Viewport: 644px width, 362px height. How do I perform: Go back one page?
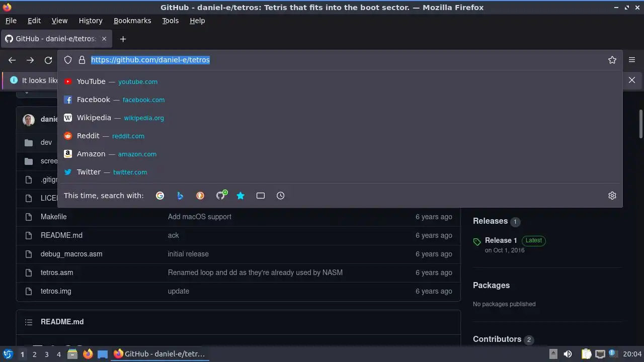pyautogui.click(x=12, y=60)
